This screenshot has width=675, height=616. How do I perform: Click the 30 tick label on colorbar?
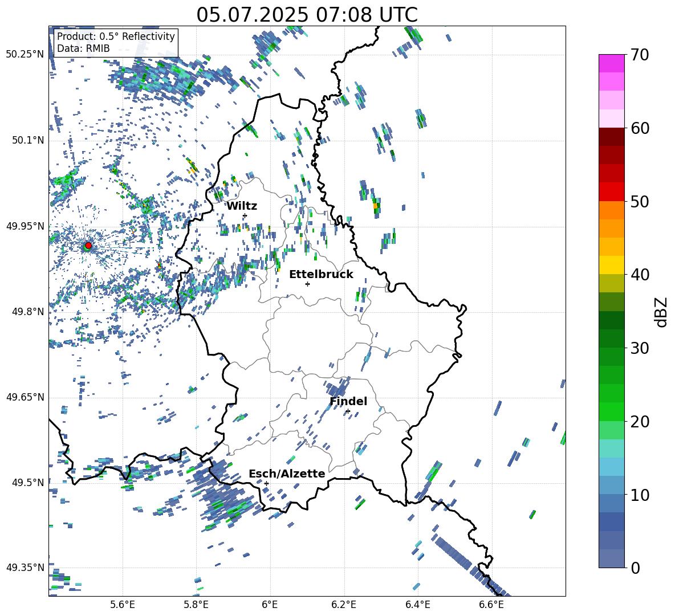(x=639, y=348)
